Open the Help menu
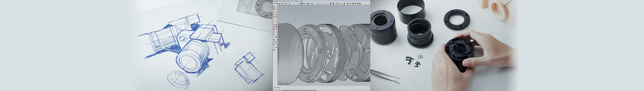The height and width of the screenshot is (91, 644). (x=301, y=1)
